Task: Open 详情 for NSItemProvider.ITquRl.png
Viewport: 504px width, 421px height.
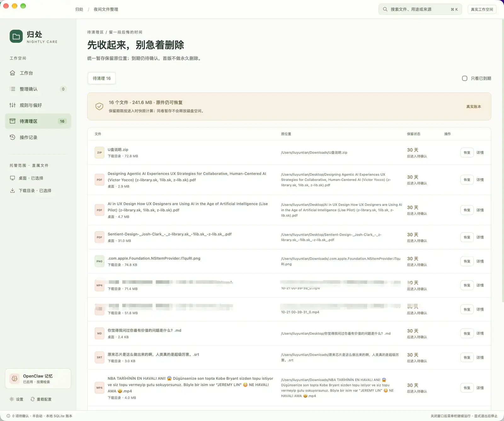Action: pos(480,261)
